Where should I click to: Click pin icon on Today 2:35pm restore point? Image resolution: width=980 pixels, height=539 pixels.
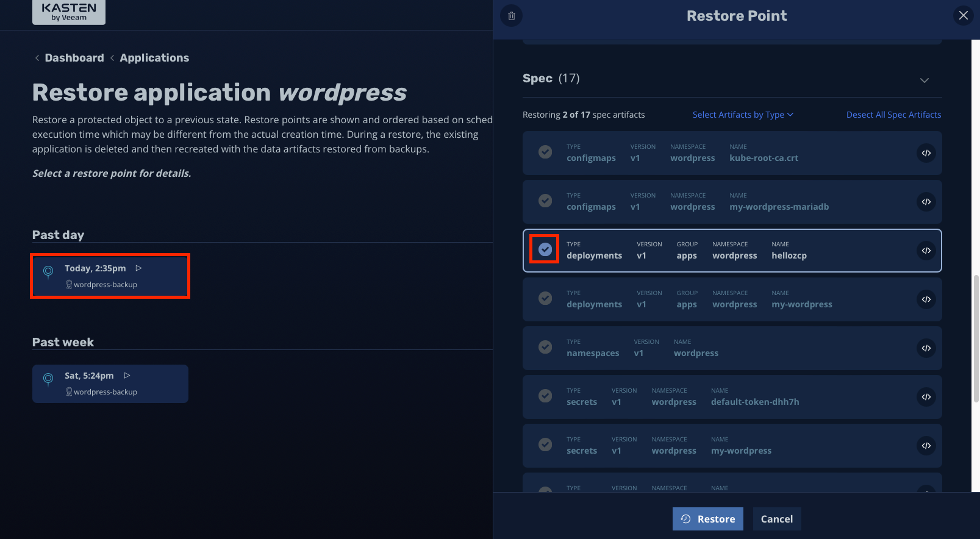[48, 272]
